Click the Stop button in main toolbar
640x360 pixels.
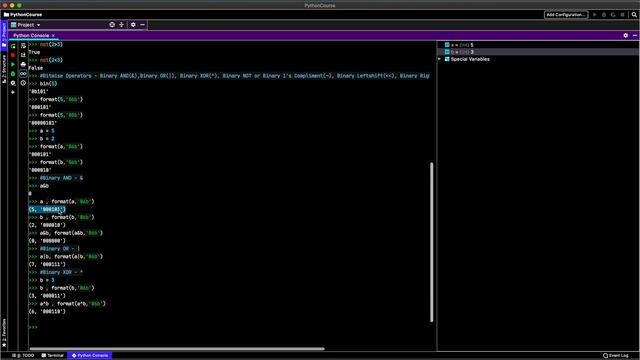[622, 15]
